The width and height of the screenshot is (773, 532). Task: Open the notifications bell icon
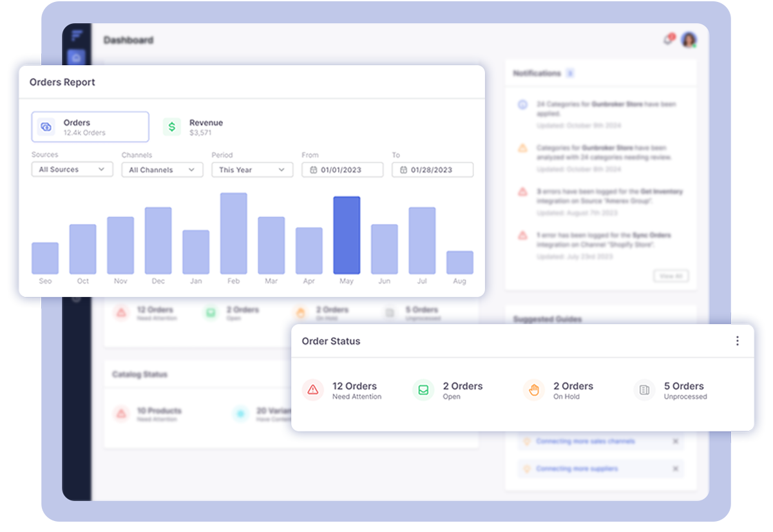click(668, 40)
